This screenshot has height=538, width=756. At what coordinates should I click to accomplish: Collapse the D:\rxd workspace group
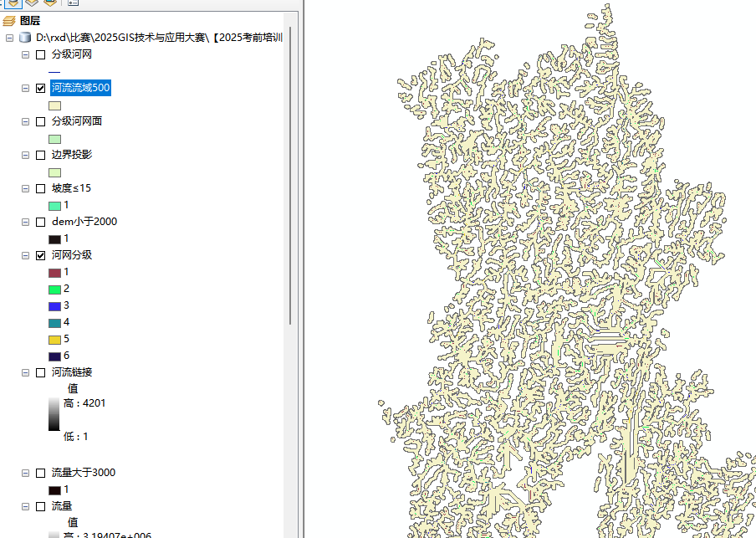9,38
